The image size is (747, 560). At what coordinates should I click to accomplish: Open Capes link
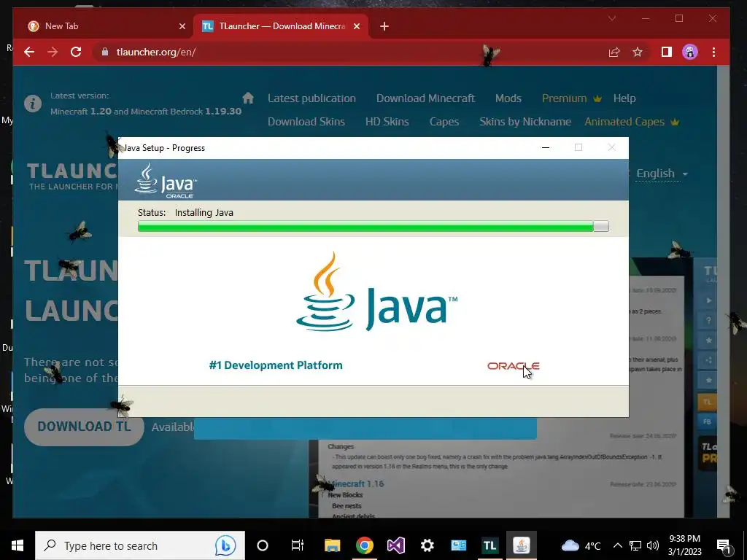click(x=444, y=122)
